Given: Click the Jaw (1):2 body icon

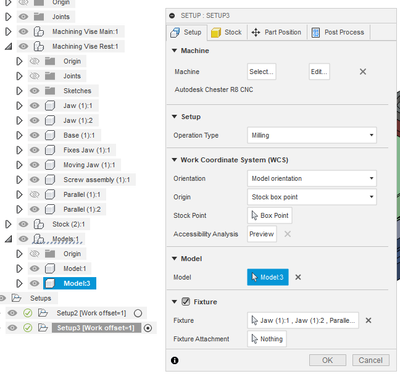Looking at the screenshot, I should pyautogui.click(x=50, y=120).
